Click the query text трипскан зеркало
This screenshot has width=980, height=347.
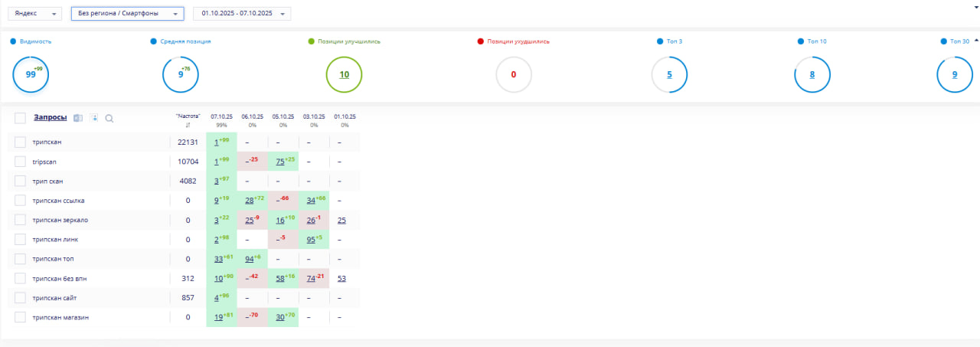[x=60, y=220]
